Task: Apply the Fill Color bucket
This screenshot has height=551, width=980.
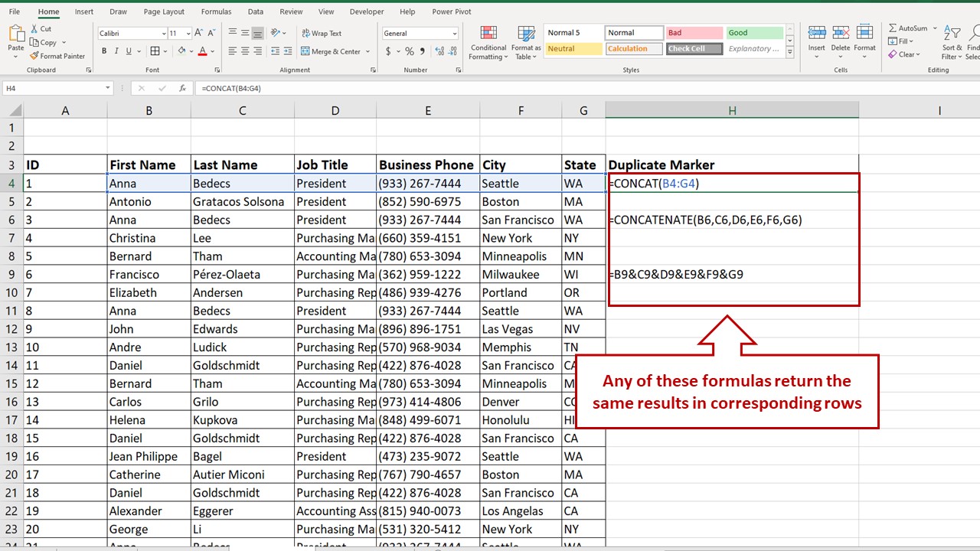Action: pos(181,51)
